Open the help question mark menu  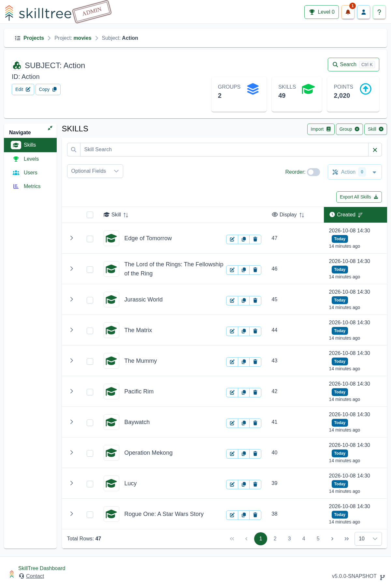(379, 12)
